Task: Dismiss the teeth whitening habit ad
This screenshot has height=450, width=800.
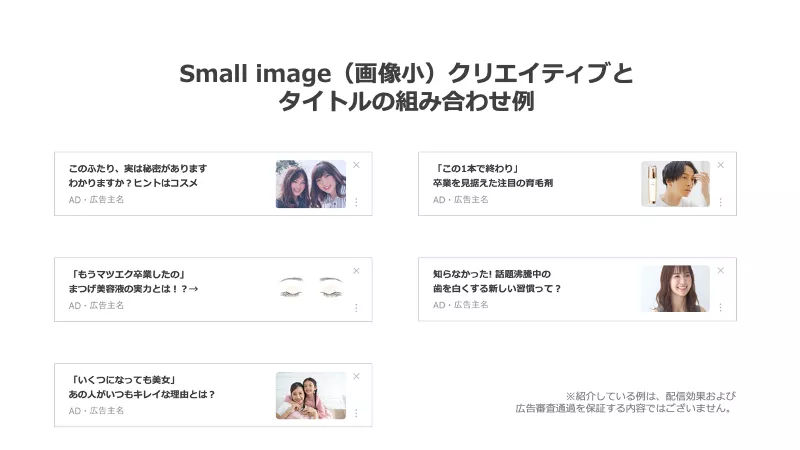Action: pos(720,271)
